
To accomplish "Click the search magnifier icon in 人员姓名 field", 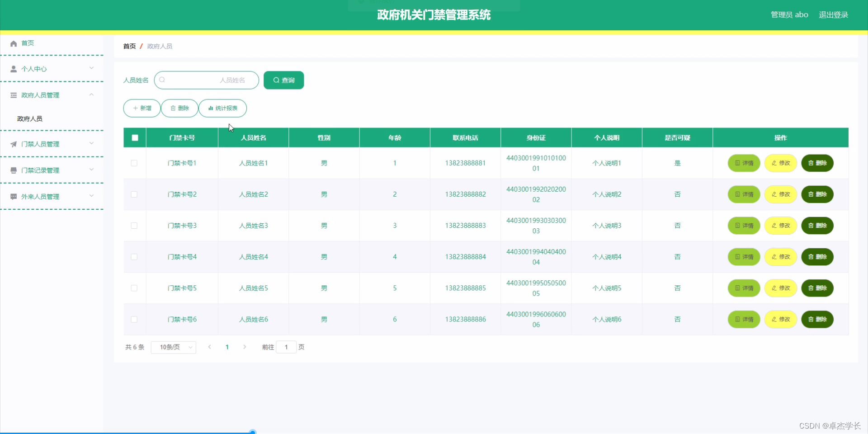I will tap(162, 80).
